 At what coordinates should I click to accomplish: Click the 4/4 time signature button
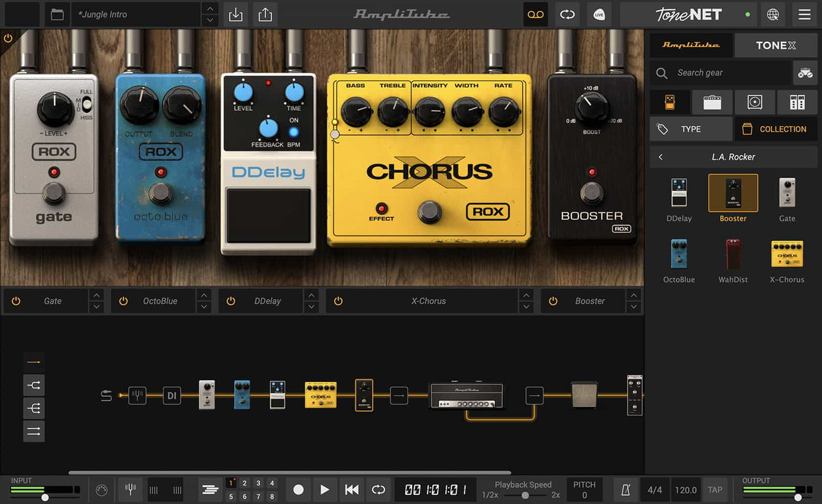click(655, 490)
